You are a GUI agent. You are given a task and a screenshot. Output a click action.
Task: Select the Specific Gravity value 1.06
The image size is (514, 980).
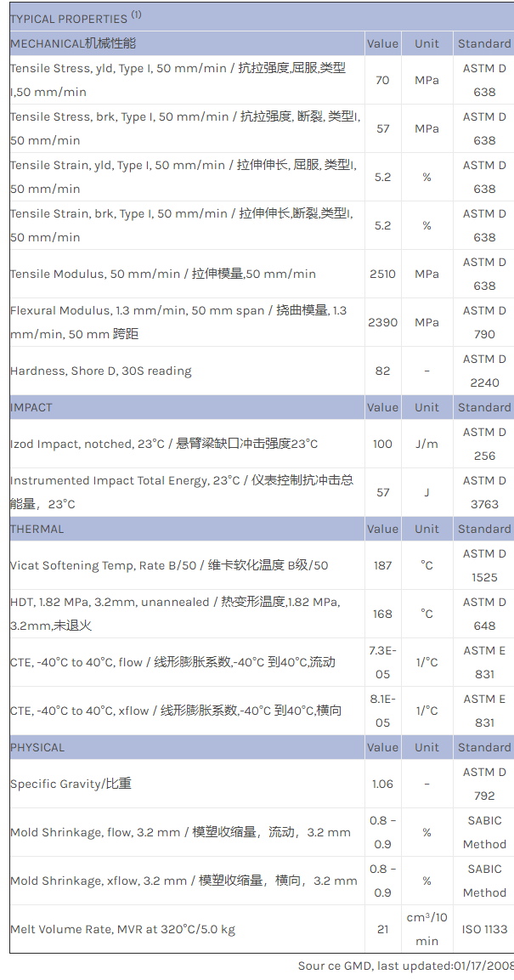tap(382, 784)
